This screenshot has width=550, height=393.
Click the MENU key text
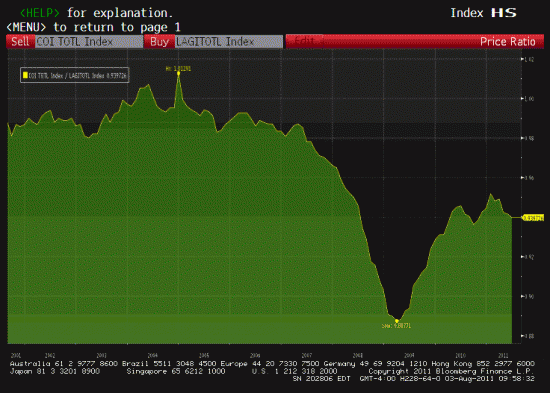[x=26, y=27]
